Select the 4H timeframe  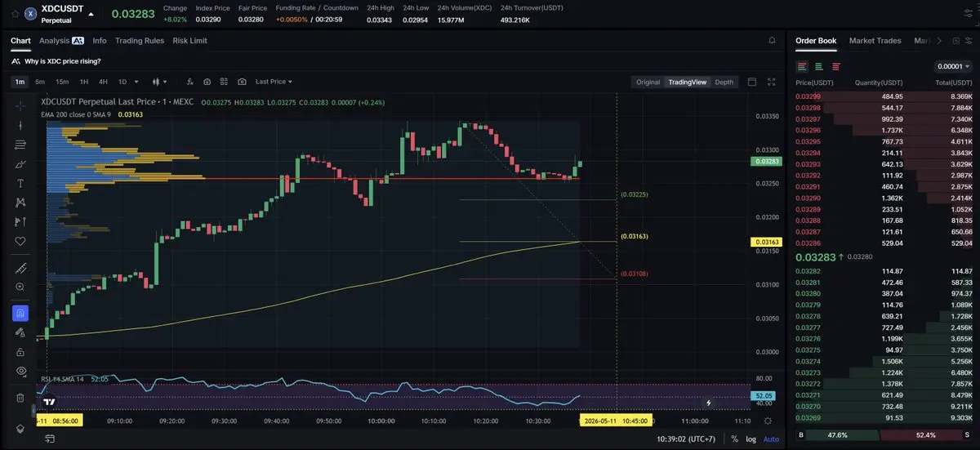click(x=103, y=82)
